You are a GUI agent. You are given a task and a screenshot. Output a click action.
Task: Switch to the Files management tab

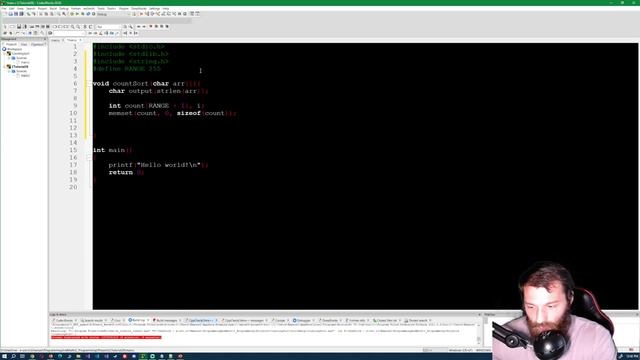coord(24,44)
